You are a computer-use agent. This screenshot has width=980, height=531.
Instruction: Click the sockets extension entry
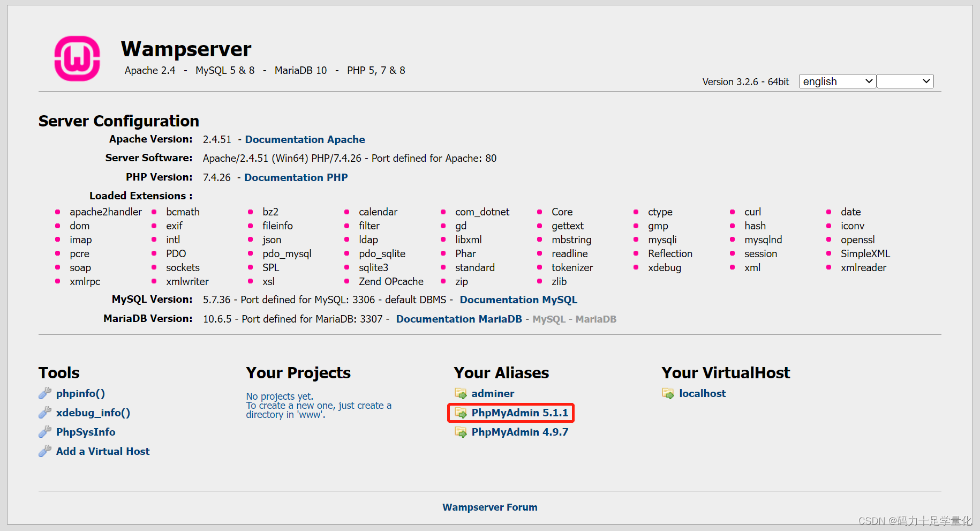click(x=183, y=267)
